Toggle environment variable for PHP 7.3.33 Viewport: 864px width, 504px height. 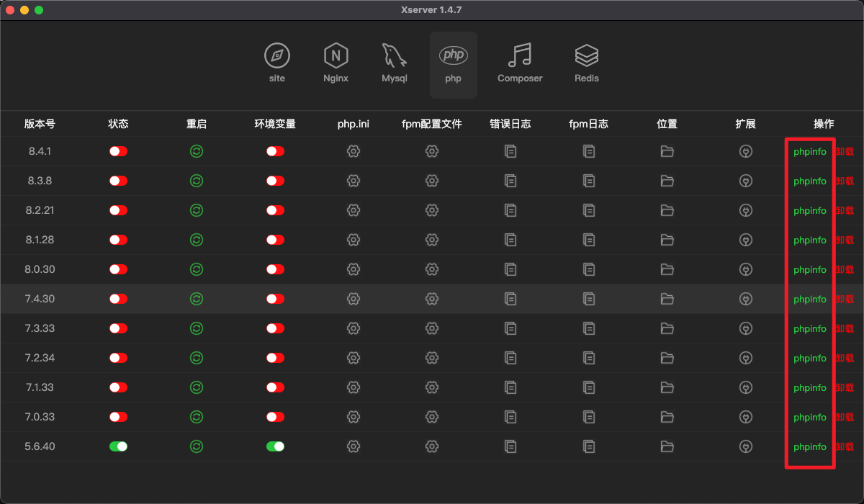275,328
